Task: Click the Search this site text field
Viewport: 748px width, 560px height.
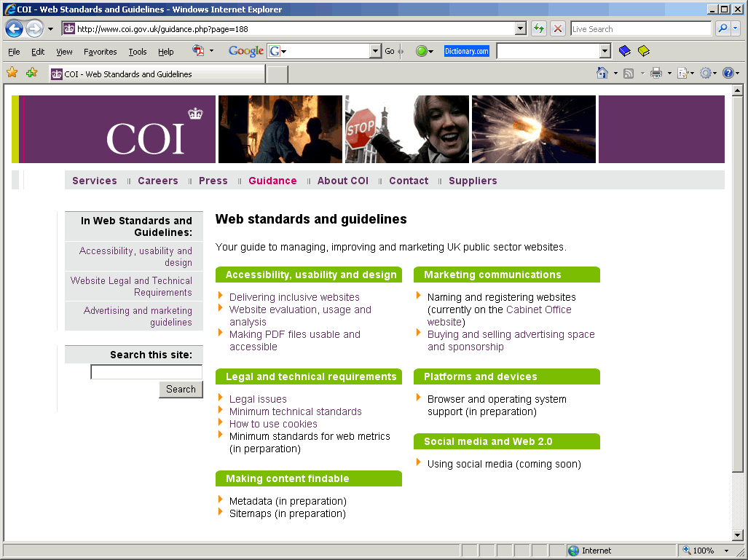Action: coord(146,372)
